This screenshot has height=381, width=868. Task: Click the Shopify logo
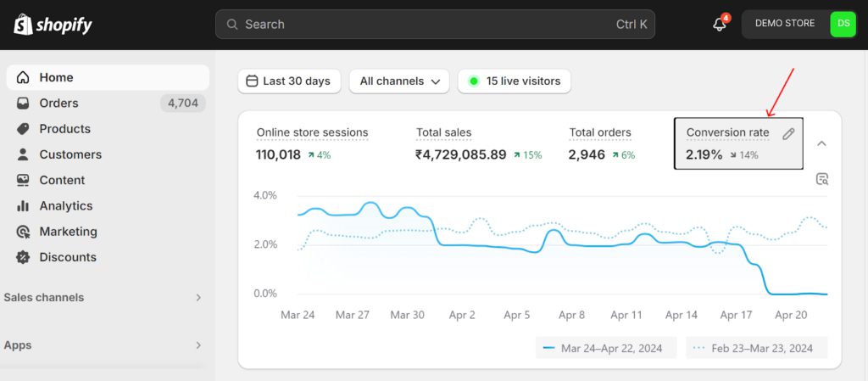tap(53, 25)
